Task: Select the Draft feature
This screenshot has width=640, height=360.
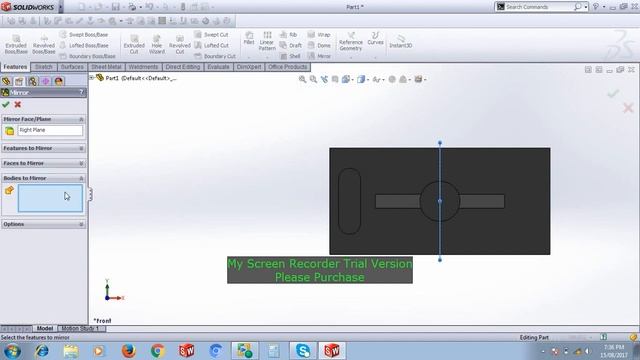Action: point(291,45)
